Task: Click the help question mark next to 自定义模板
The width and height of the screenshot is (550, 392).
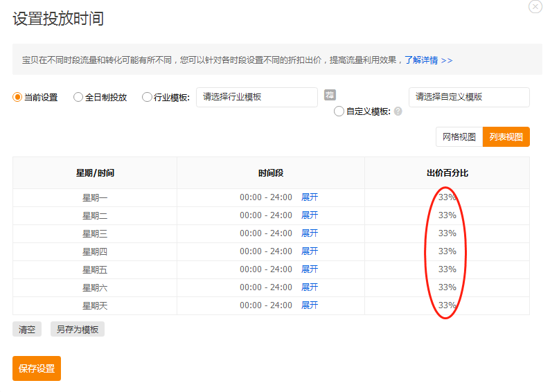Action: [x=398, y=111]
